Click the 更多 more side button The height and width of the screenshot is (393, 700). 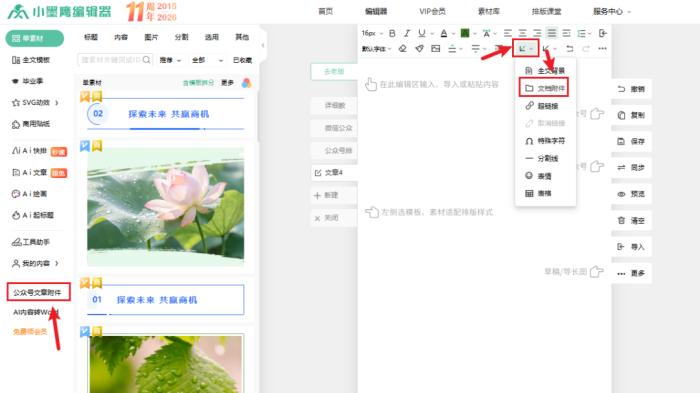(631, 273)
